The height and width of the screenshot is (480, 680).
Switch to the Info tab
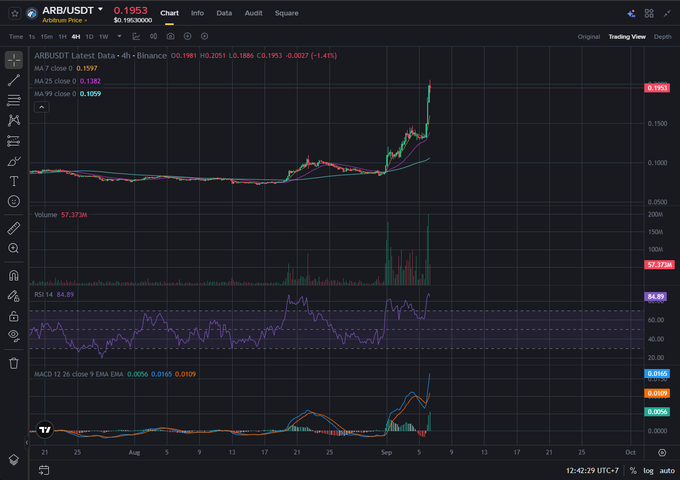pyautogui.click(x=197, y=13)
